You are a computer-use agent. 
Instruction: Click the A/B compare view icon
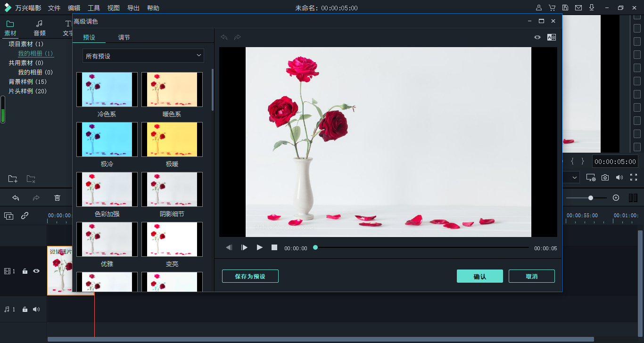tap(551, 37)
